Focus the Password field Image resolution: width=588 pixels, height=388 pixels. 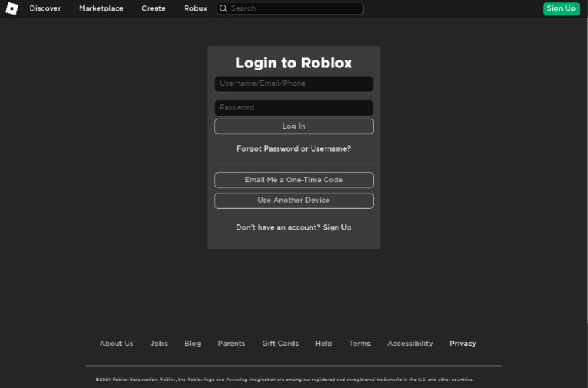(294, 108)
